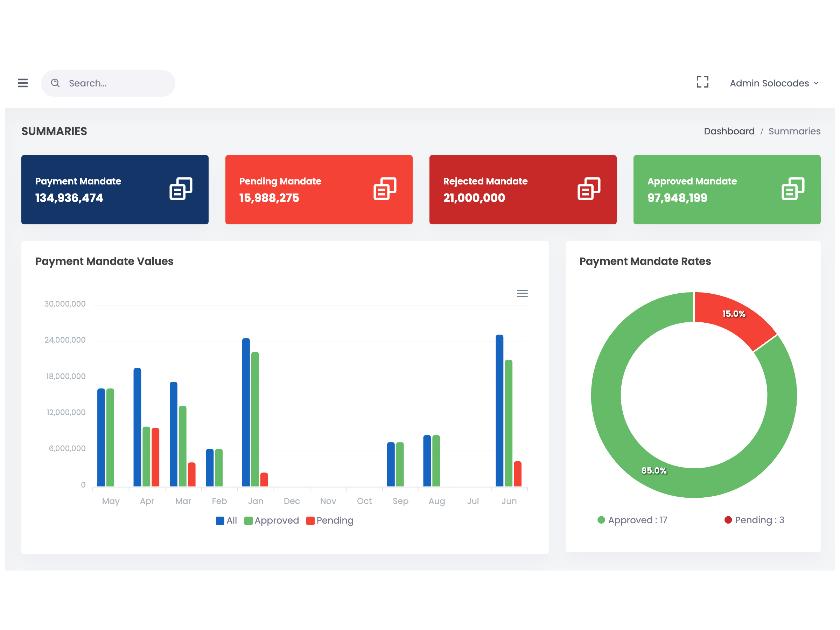The image size is (840, 630).
Task: Expand the Admin Solocodes user dropdown
Action: click(x=769, y=83)
